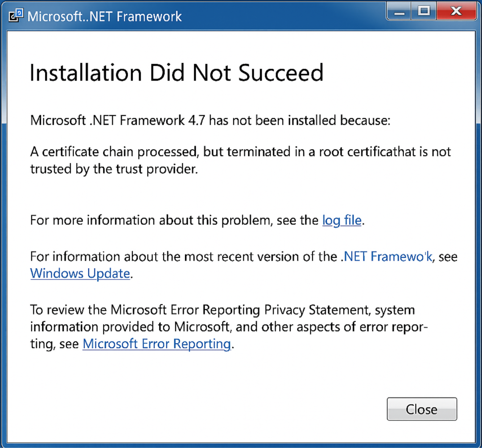Click the 'trusted by the trust provider' line
Viewport: 482px width, 448px height.
pyautogui.click(x=114, y=169)
